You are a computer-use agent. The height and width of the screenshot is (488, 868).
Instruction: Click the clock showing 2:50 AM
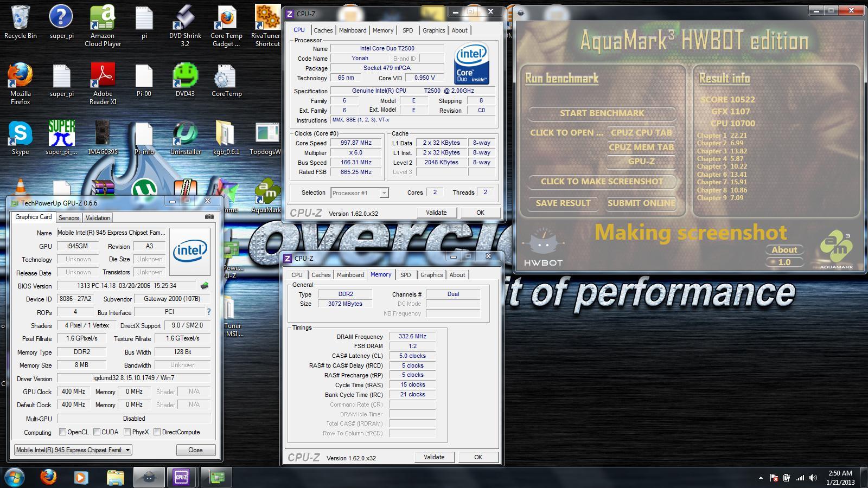coord(840,473)
